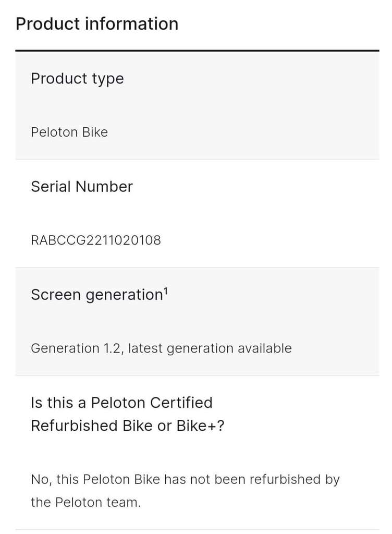Click 'latest generation available' phrase
The height and width of the screenshot is (534, 392).
[210, 348]
